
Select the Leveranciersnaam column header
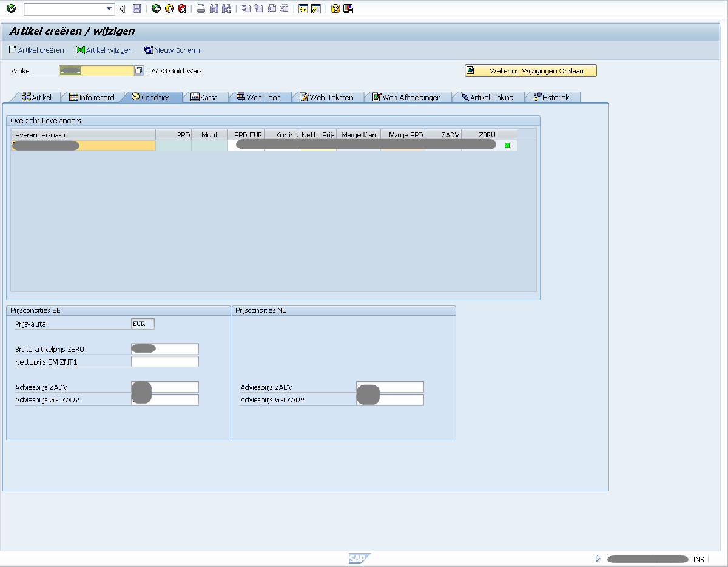pos(83,134)
